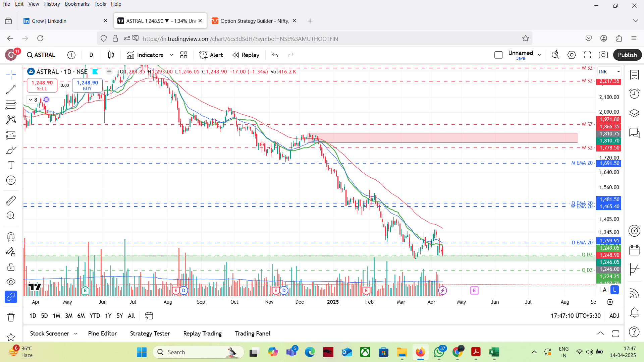The width and height of the screenshot is (644, 362).
Task: Click the ASTRAL symbol search field
Action: click(x=41, y=55)
